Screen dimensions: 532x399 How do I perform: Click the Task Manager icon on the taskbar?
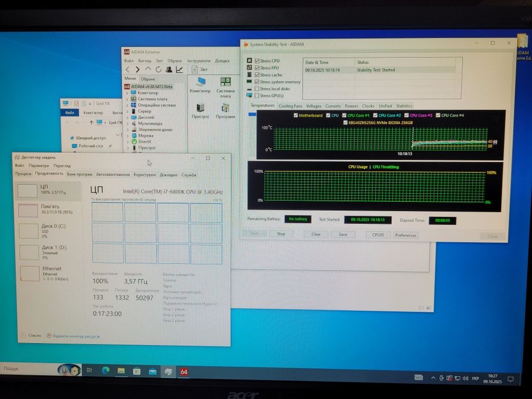(168, 372)
